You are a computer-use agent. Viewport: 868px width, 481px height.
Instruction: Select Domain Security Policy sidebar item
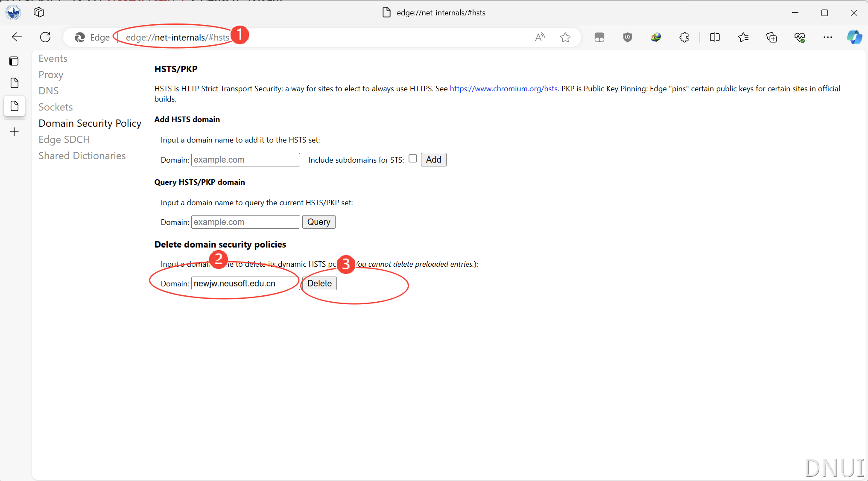pos(90,123)
